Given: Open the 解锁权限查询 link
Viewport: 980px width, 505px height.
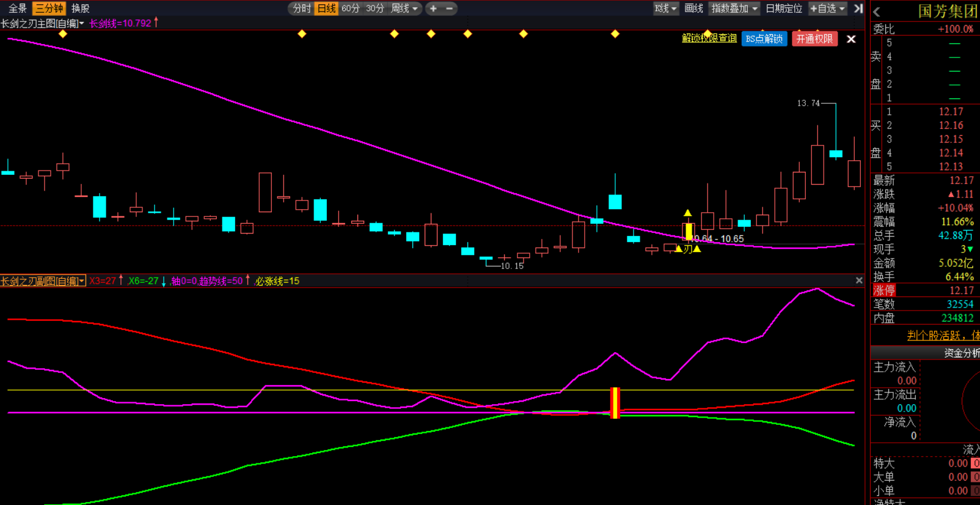Looking at the screenshot, I should [709, 39].
